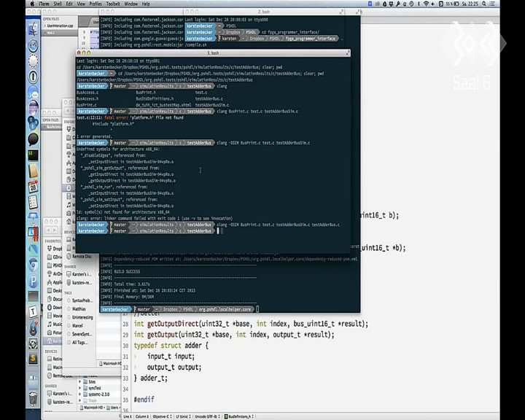Open Safari compass icon in Dock

33,45
